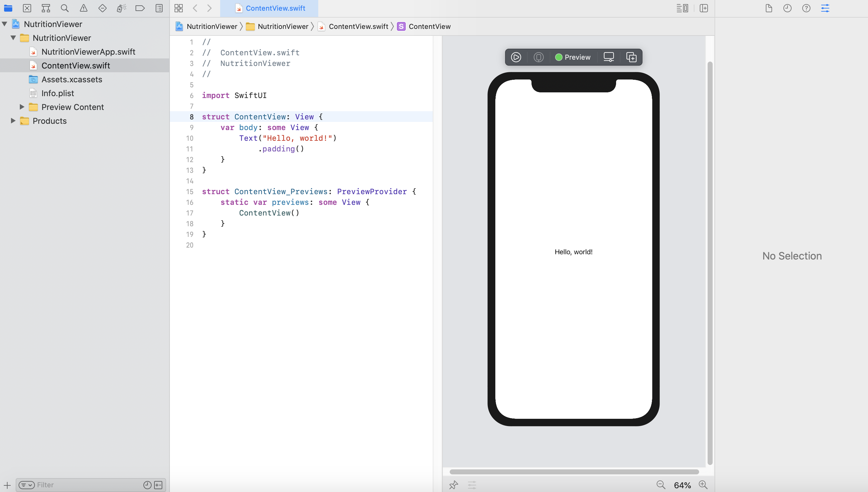
Task: Collapse the NutritionViewer group folder
Action: click(13, 38)
